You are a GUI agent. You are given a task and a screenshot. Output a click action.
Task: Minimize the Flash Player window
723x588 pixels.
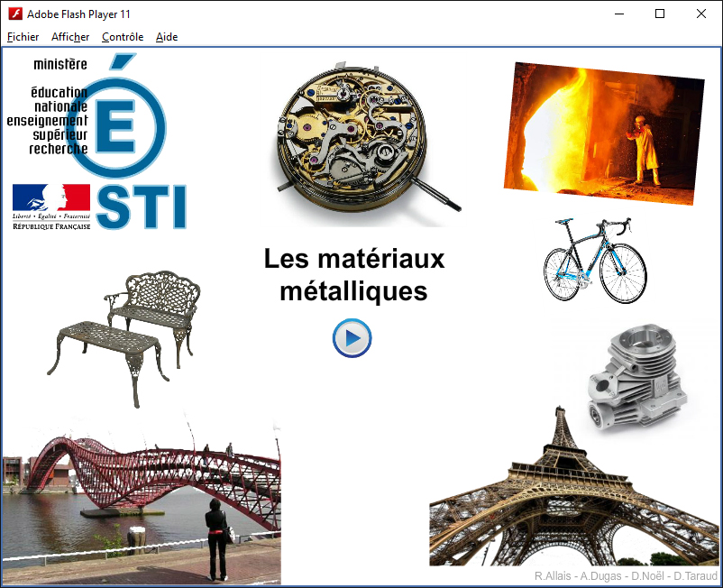(619, 14)
